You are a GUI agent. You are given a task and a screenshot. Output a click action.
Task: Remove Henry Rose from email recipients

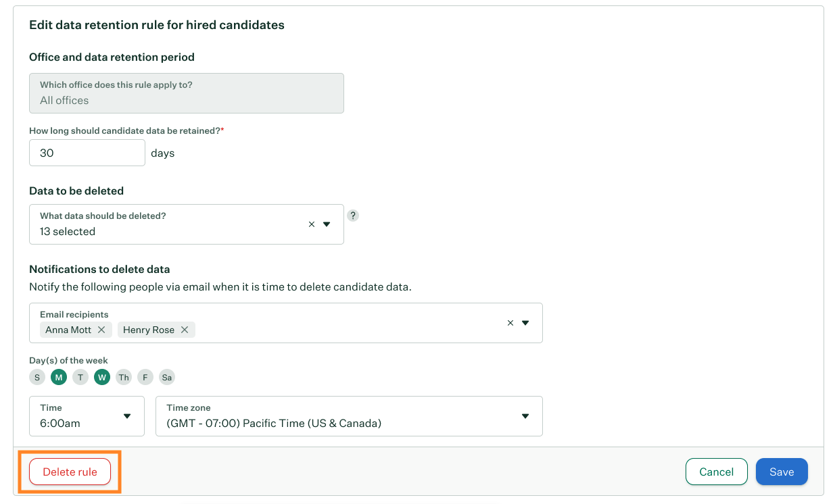[184, 330]
